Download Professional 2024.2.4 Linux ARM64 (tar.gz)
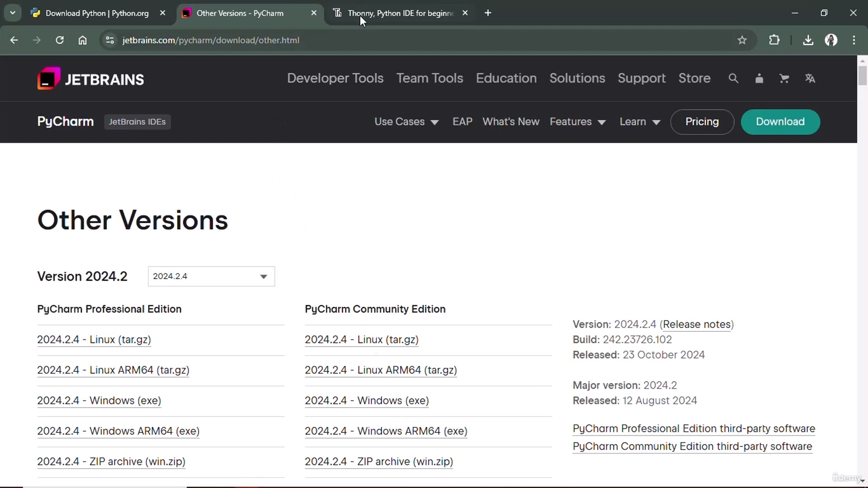Screen dimensions: 868x488 coord(113,370)
